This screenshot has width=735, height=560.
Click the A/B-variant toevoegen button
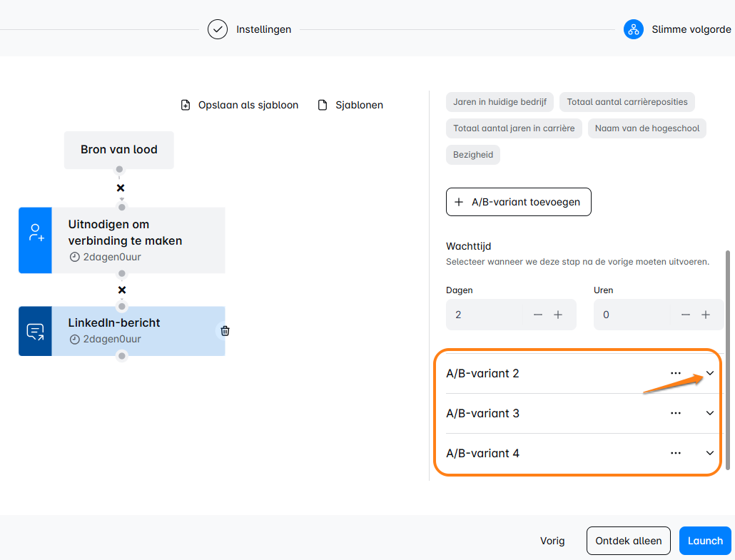[x=518, y=202]
